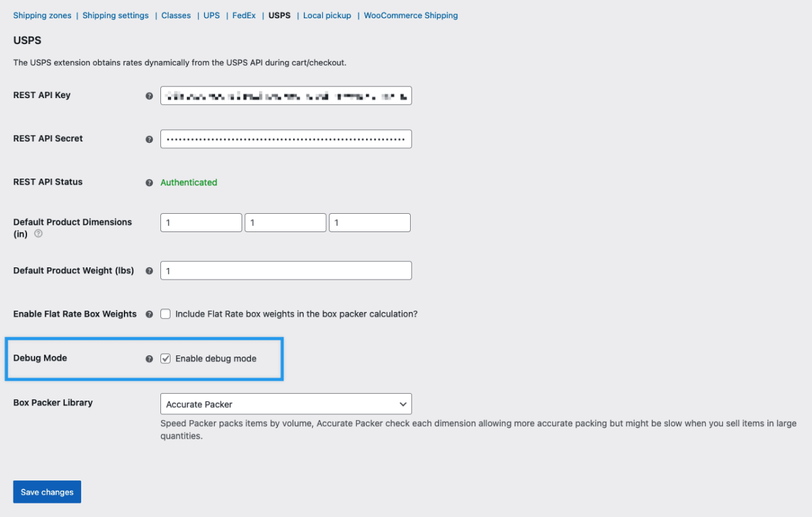This screenshot has width=812, height=517.
Task: Click the Default Product Dimensions help icon
Action: [39, 234]
